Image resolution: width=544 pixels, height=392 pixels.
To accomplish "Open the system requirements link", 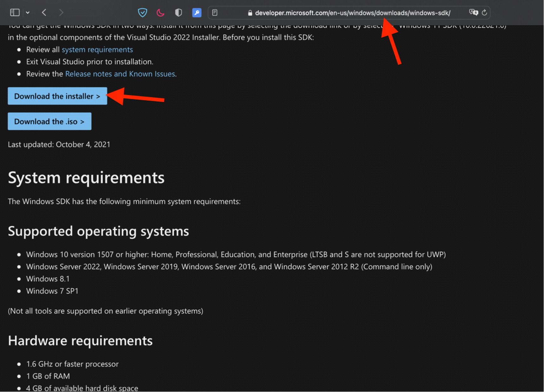I will 97,50.
